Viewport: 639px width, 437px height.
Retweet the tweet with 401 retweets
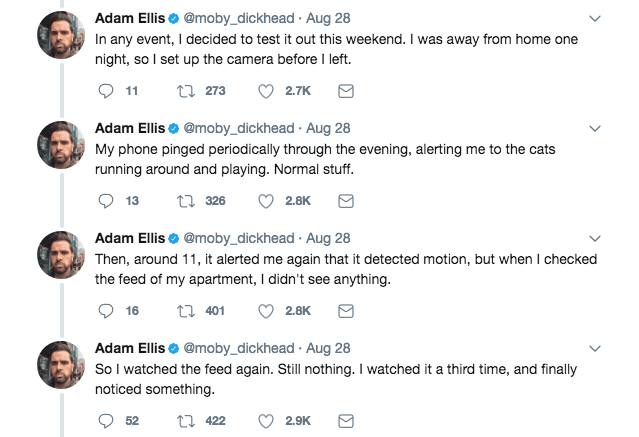pos(185,311)
